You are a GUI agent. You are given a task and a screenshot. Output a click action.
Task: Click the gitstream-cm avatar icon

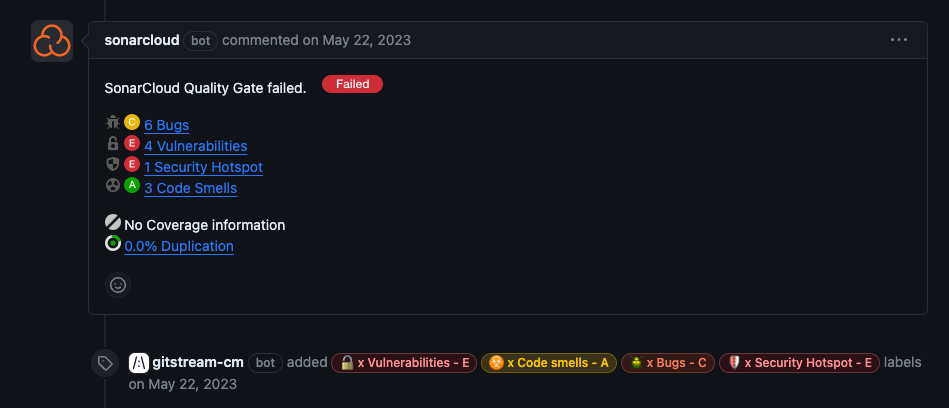[140, 362]
